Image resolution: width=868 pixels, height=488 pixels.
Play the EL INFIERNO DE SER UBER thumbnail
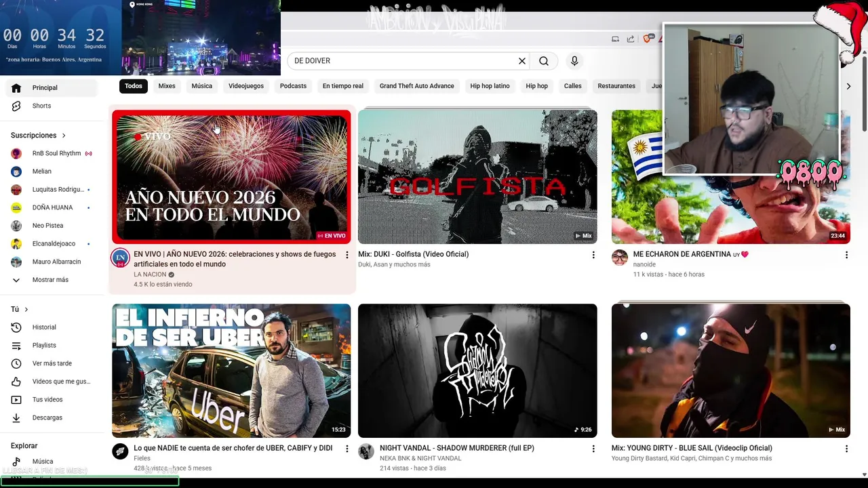(x=231, y=371)
